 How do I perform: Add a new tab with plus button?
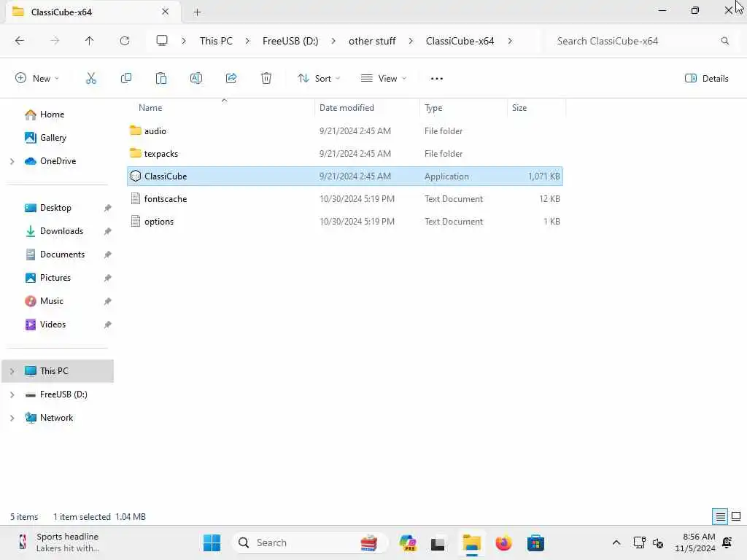tap(197, 12)
